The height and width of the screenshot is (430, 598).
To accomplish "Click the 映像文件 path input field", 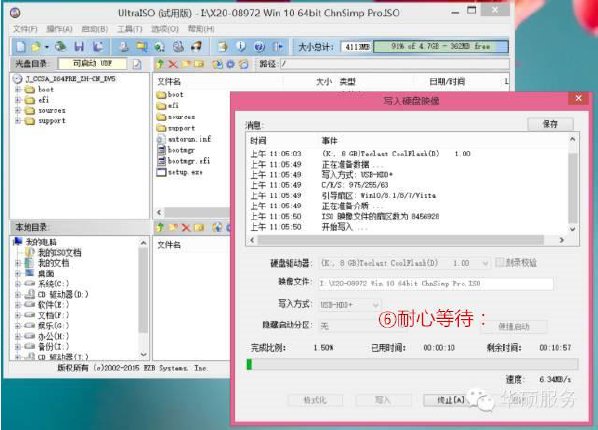I will click(x=436, y=283).
